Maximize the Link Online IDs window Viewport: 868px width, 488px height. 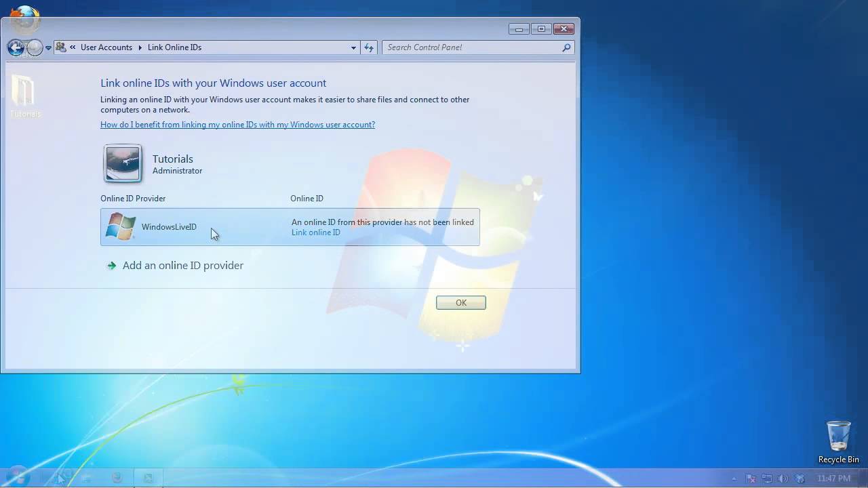click(541, 29)
